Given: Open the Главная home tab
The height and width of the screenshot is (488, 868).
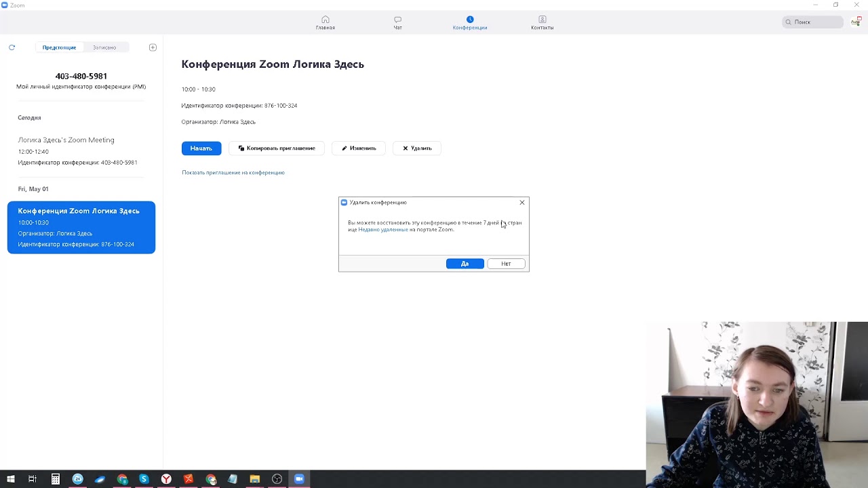Looking at the screenshot, I should 325,23.
